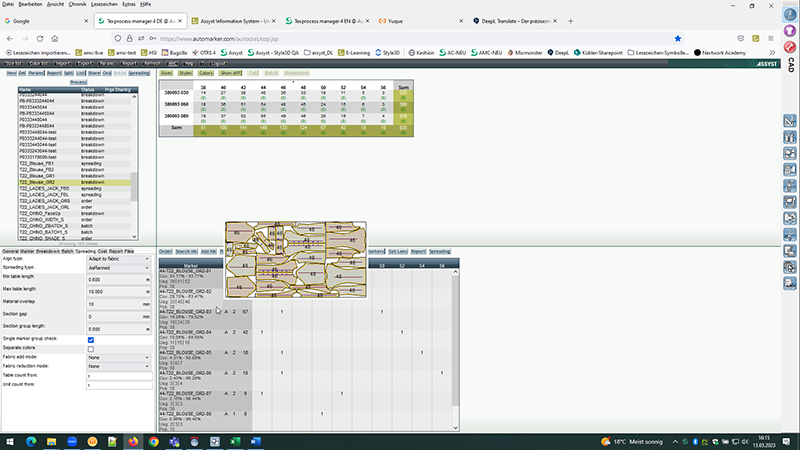Click the Size list button
The image size is (800, 450).
pyautogui.click(x=15, y=63)
